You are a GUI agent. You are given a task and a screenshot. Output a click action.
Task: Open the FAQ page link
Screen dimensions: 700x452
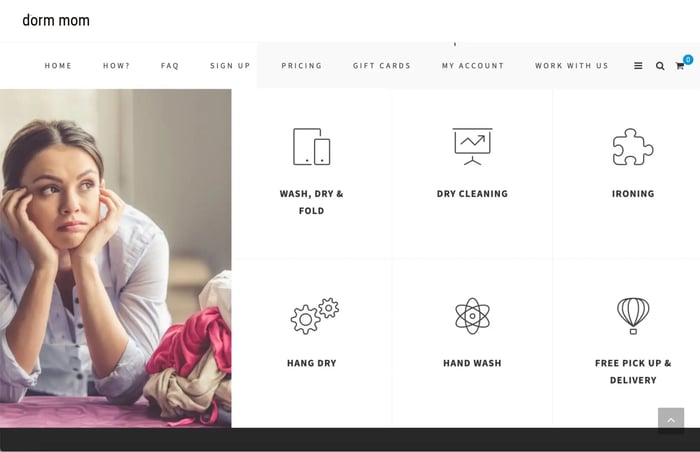170,66
